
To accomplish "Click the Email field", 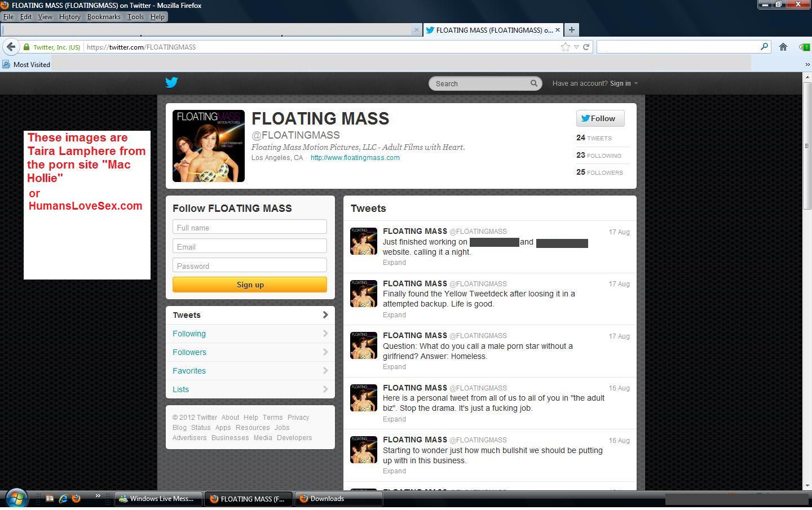I will pyautogui.click(x=250, y=247).
